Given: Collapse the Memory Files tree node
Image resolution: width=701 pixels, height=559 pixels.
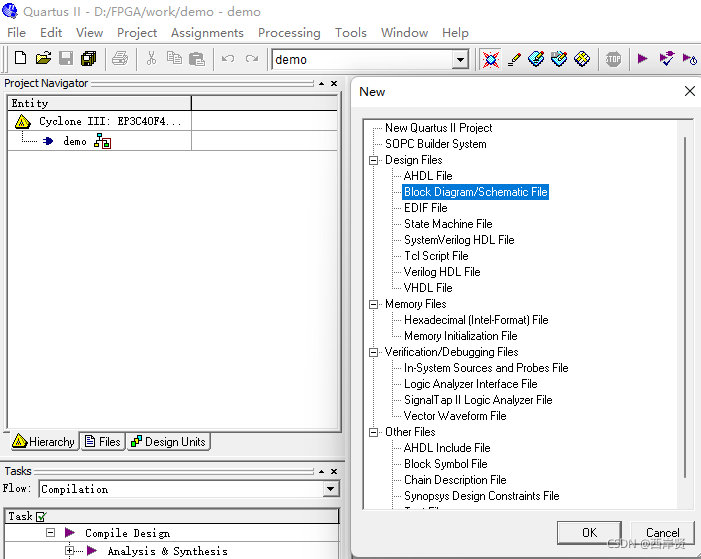Looking at the screenshot, I should [x=373, y=304].
